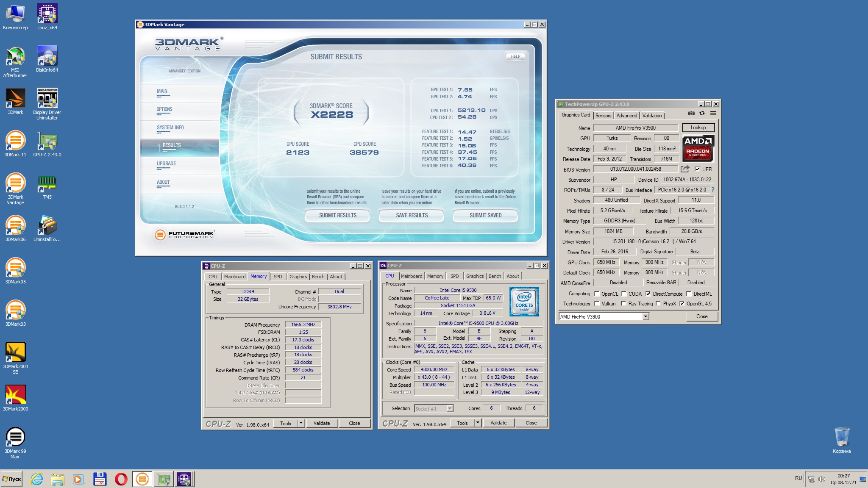Open Bench tab in the right CPU-Z window

[x=495, y=276]
